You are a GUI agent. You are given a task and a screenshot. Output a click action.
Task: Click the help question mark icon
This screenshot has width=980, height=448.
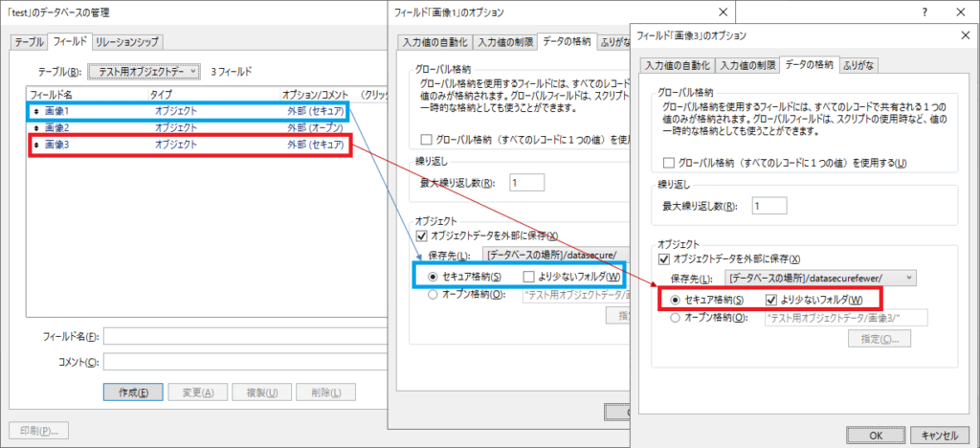(x=924, y=11)
